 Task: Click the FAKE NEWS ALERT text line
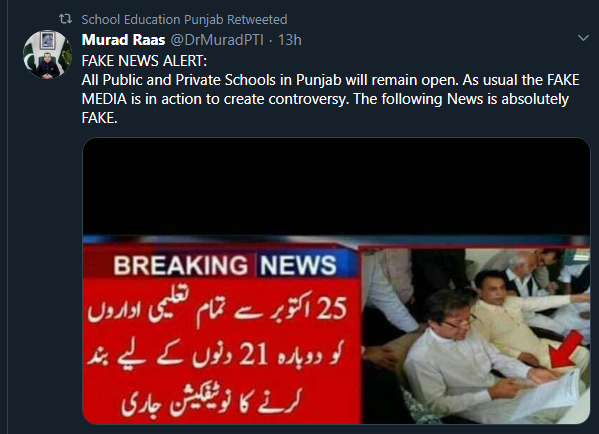tap(144, 61)
